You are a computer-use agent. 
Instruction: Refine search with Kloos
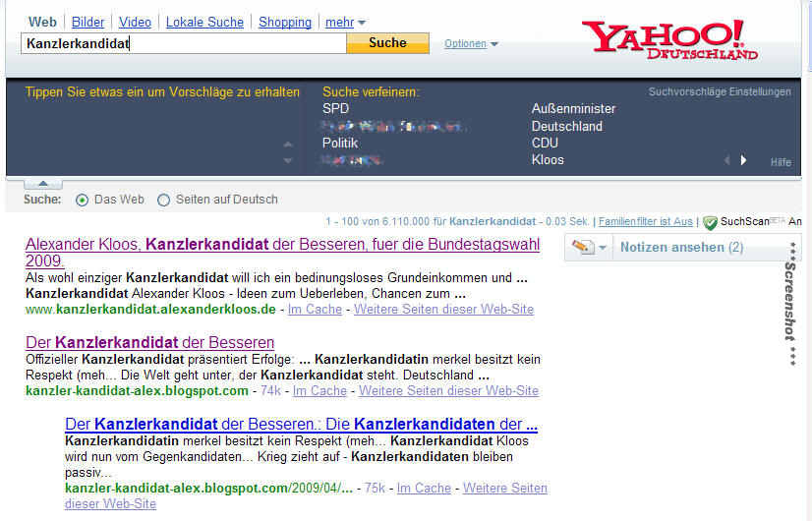coord(548,160)
